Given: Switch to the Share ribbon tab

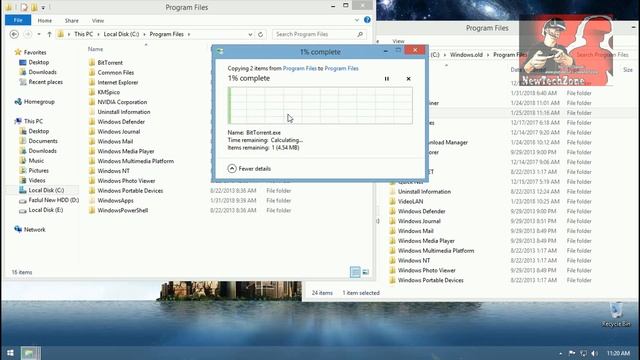Looking at the screenshot, I should click(71, 20).
